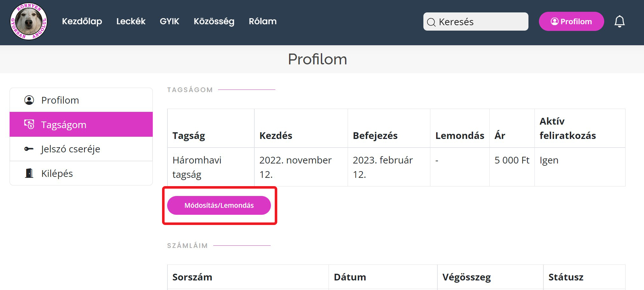Click the Tagságom money card icon
Image resolution: width=644 pixels, height=290 pixels.
[x=29, y=124]
